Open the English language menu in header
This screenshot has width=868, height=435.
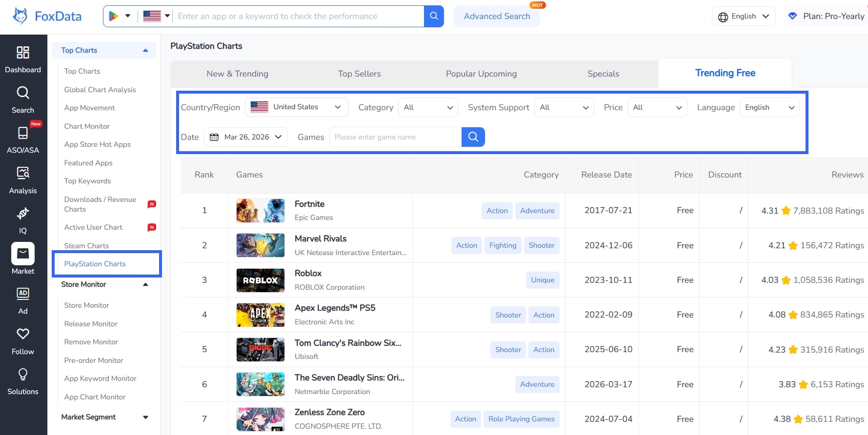coord(744,16)
